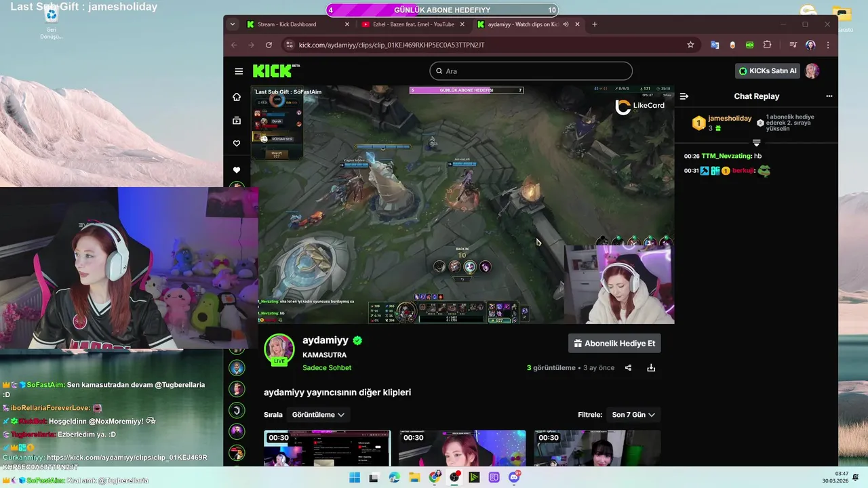This screenshot has height=488, width=868.
Task: Open the Recycle Bin desktop icon
Action: pyautogui.click(x=51, y=22)
